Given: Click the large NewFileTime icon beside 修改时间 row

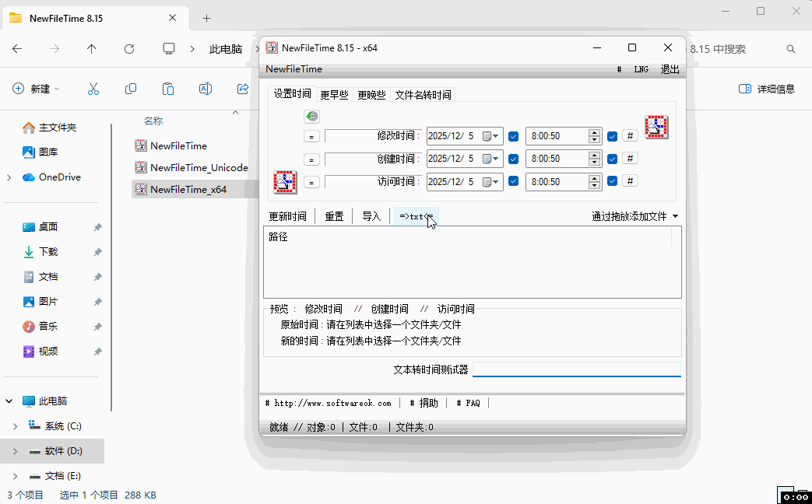Looking at the screenshot, I should click(x=657, y=128).
